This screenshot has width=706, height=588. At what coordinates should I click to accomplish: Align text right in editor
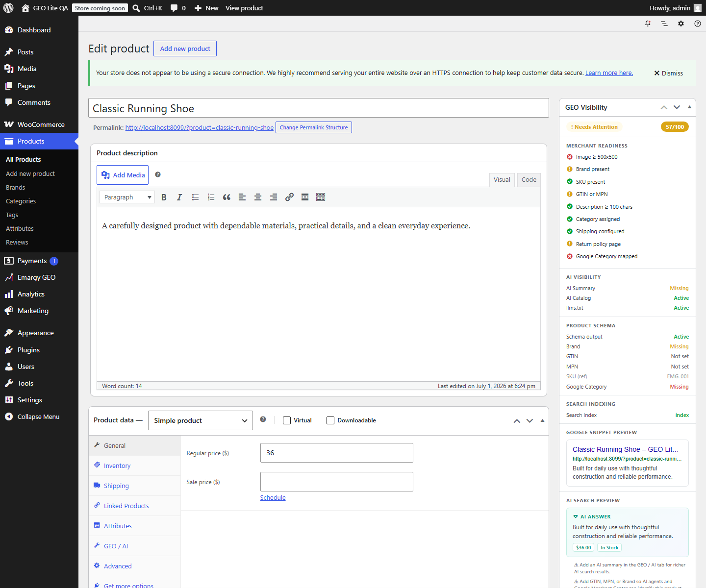274,197
